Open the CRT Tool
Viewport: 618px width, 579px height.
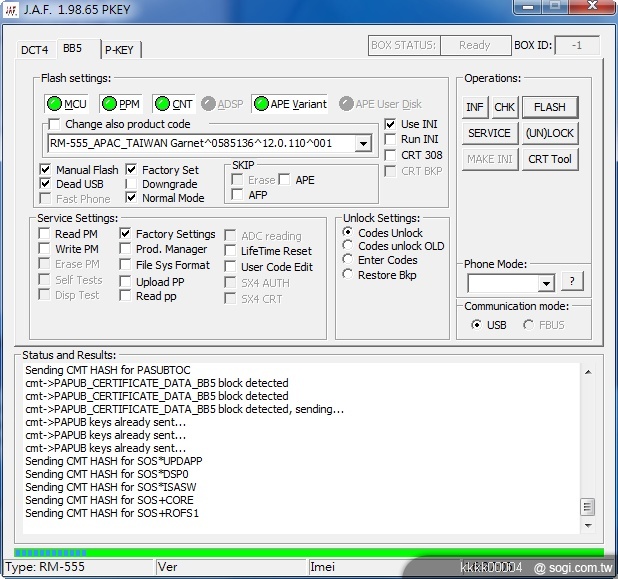tap(550, 159)
